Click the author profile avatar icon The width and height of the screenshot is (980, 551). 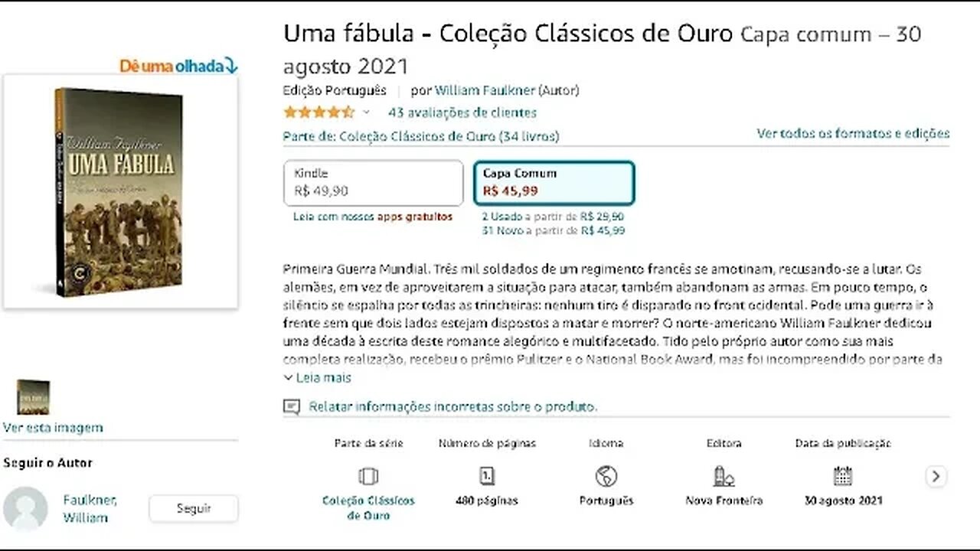pos(25,508)
